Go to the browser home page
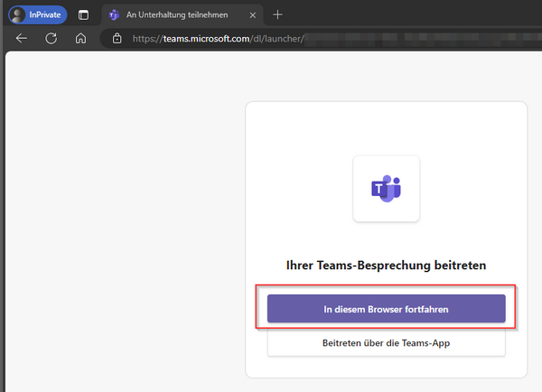Image resolution: width=542 pixels, height=392 pixels. (x=80, y=38)
